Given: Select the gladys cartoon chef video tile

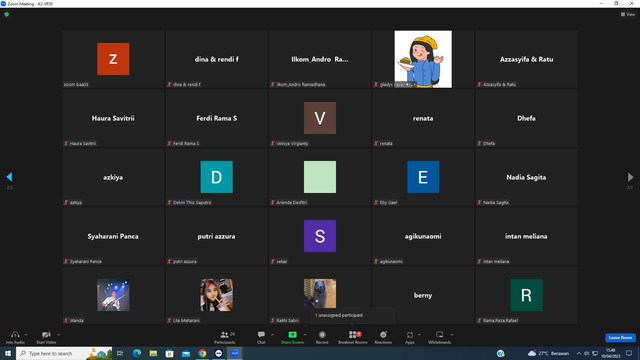Looking at the screenshot, I should pyautogui.click(x=423, y=59).
